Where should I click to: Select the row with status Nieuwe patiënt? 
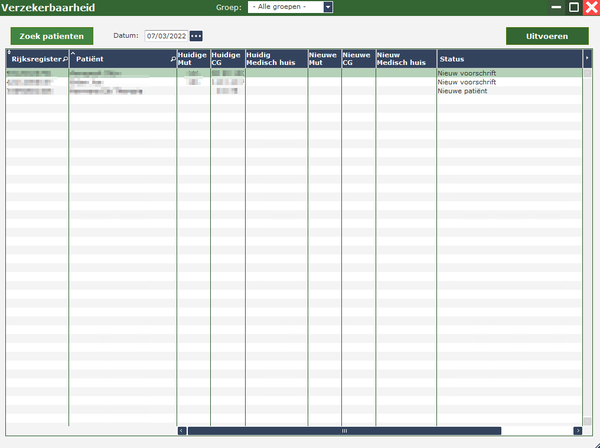[x=300, y=90]
